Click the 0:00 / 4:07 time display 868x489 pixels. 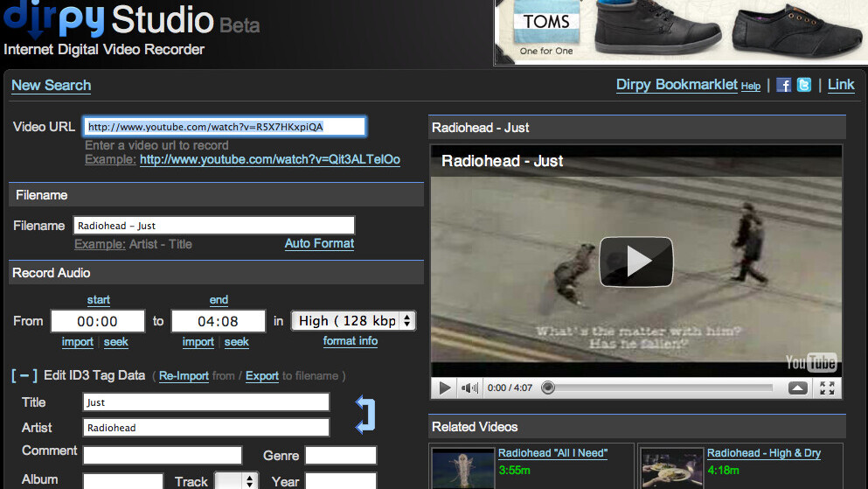[510, 388]
